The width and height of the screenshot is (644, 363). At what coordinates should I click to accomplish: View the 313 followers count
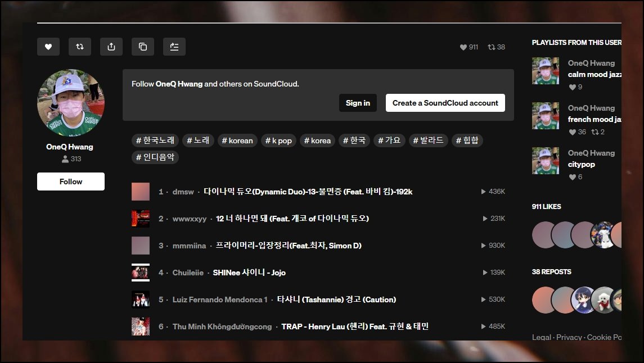(x=71, y=158)
